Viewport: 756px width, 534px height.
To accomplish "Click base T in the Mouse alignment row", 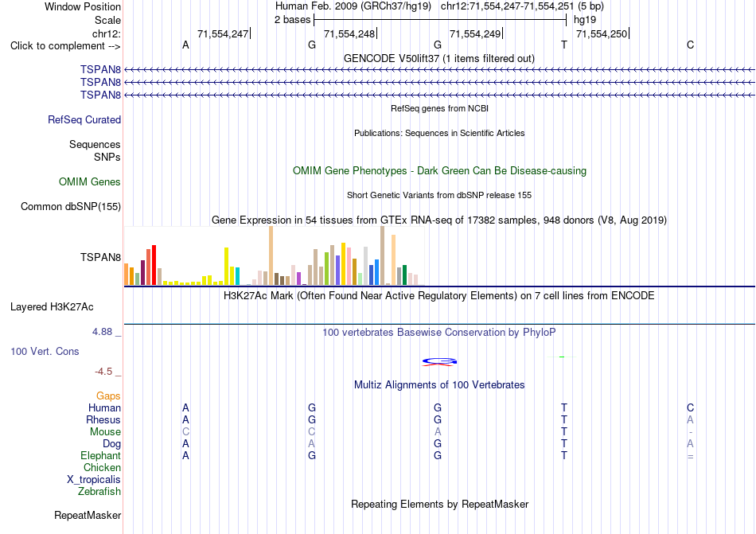I will (x=564, y=432).
